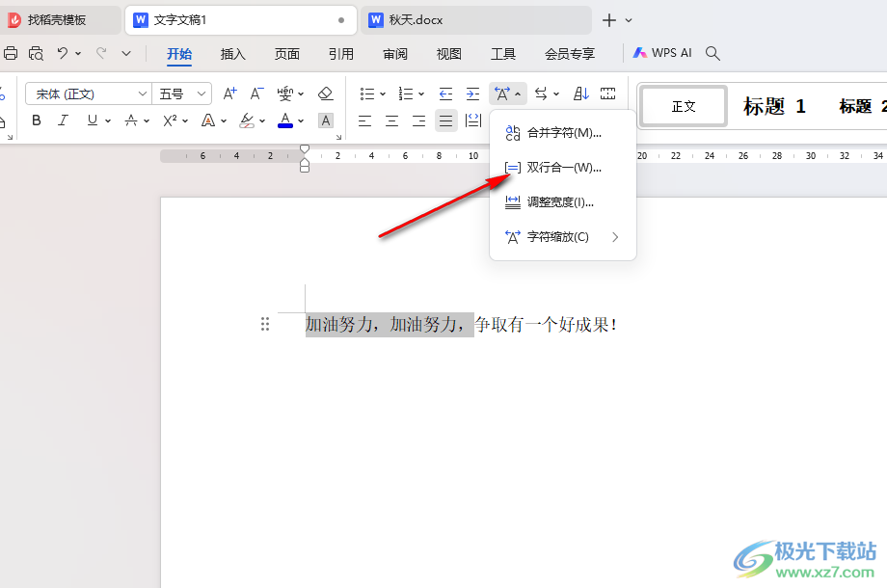Screen dimensions: 887x588
Task: Open the 页面 ribbon tab
Action: tap(286, 54)
